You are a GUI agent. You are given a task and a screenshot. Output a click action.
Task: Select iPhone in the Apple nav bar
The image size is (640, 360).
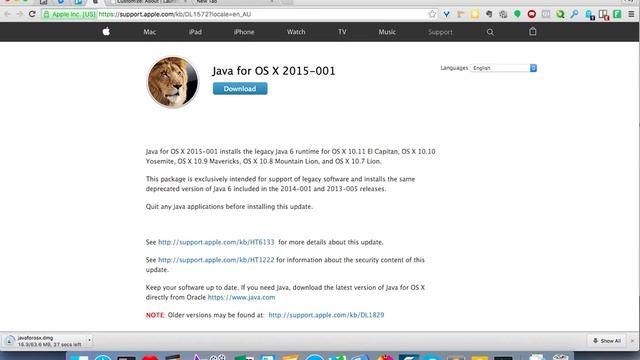point(244,32)
